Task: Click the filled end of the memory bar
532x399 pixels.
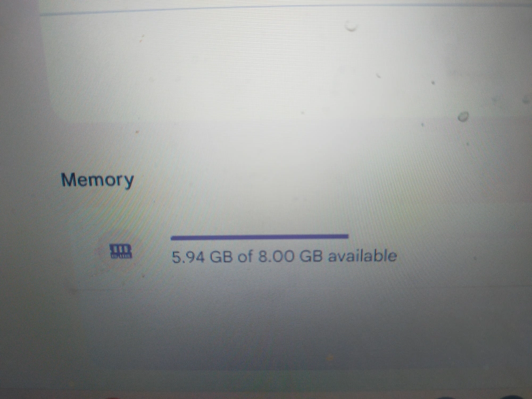Action: point(345,236)
